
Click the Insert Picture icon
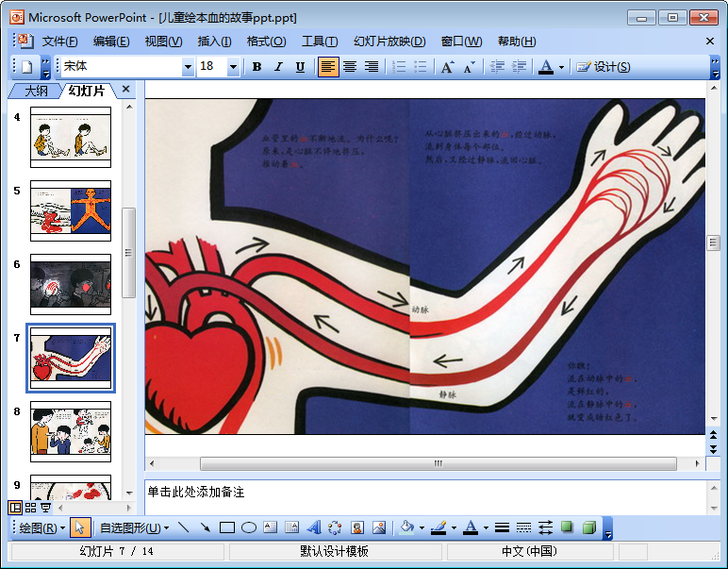[x=379, y=527]
